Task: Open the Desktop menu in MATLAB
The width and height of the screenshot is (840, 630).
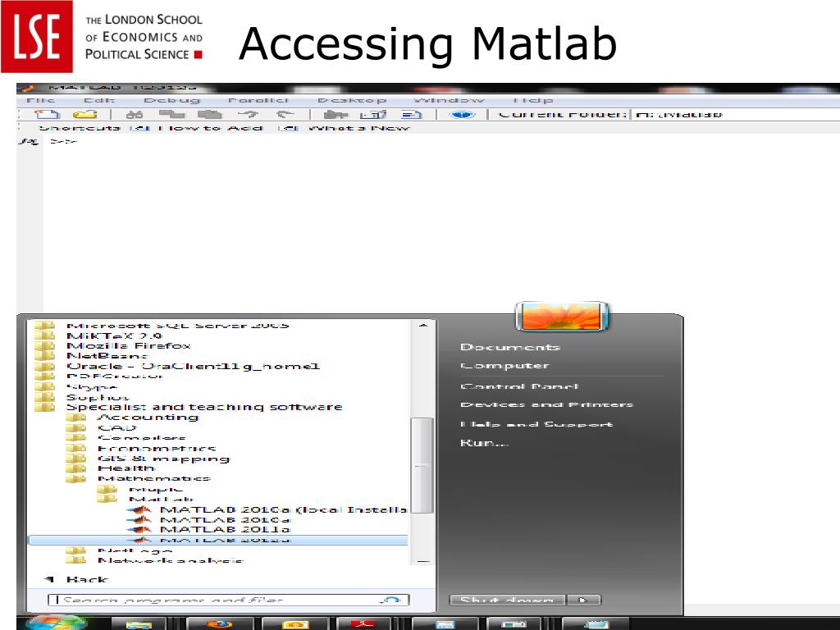Action: point(351,100)
